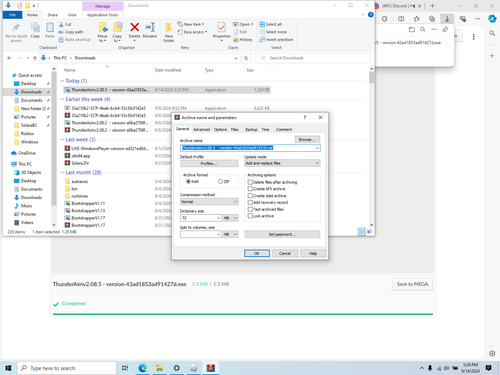Open the Comment tab
The image size is (500, 375).
(284, 129)
